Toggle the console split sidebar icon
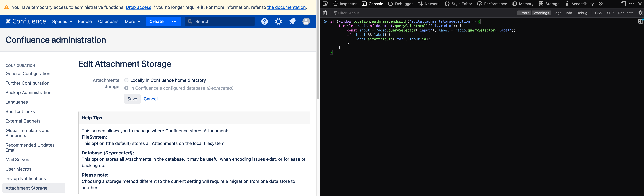Screen dimensions: 644x196 point(640,21)
